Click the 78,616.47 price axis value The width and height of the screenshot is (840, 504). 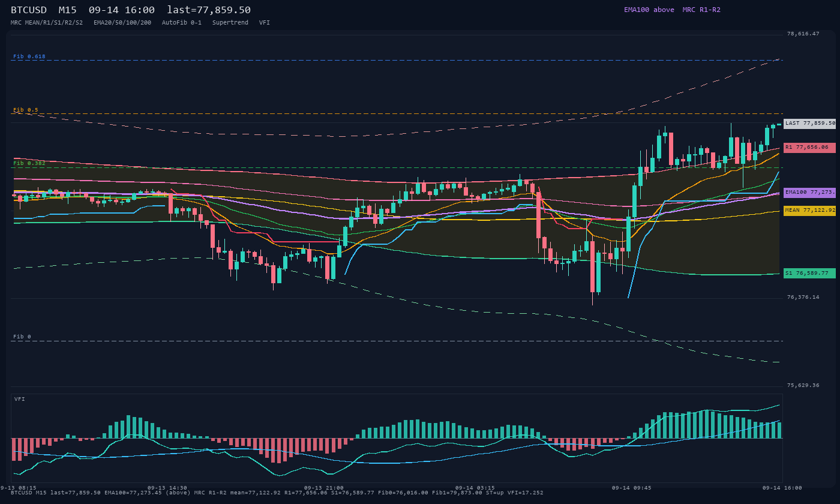coord(803,34)
